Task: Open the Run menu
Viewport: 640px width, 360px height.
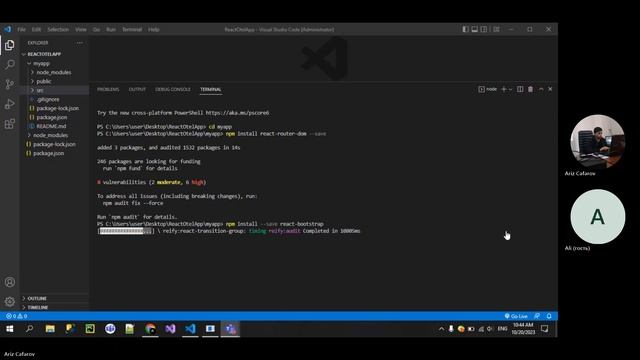Action: tap(111, 29)
